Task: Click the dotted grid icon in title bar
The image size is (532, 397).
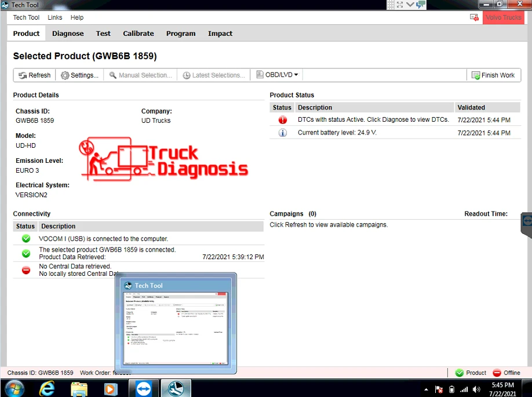Action: tap(391, 5)
